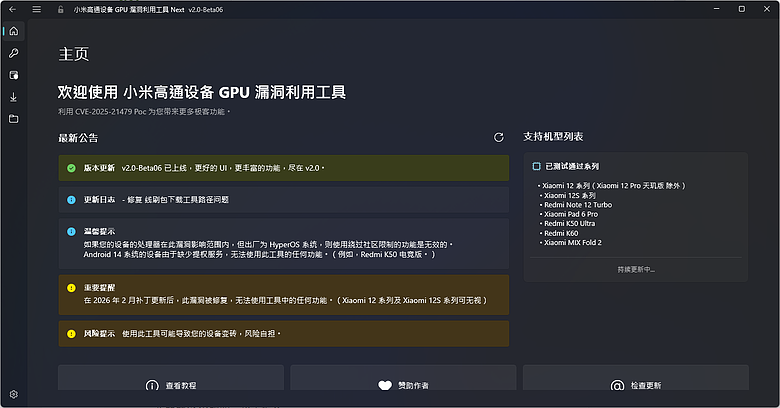The width and height of the screenshot is (780, 408).
Task: Click the 主页 page title
Action: (74, 54)
